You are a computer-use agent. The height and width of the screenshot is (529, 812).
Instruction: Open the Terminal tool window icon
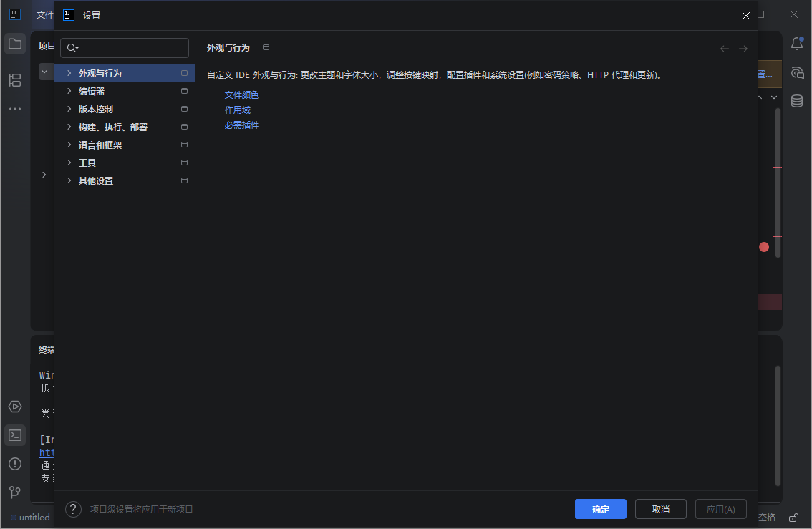click(14, 435)
